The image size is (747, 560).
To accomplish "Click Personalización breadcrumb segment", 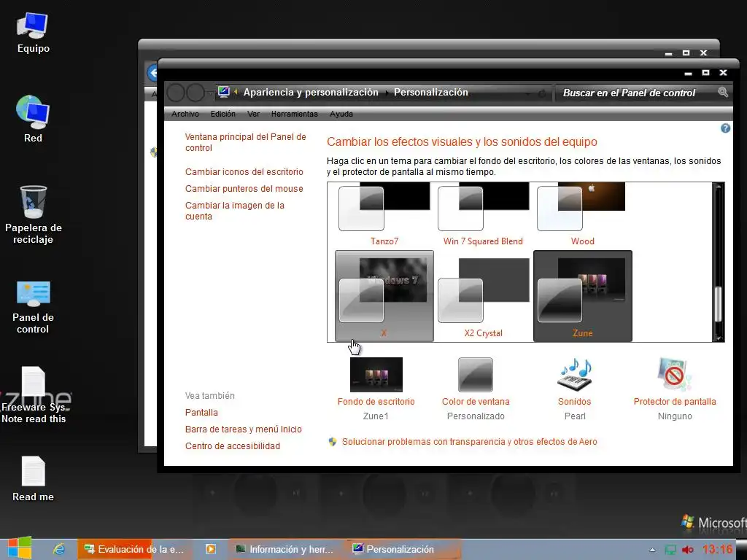I will [x=430, y=93].
